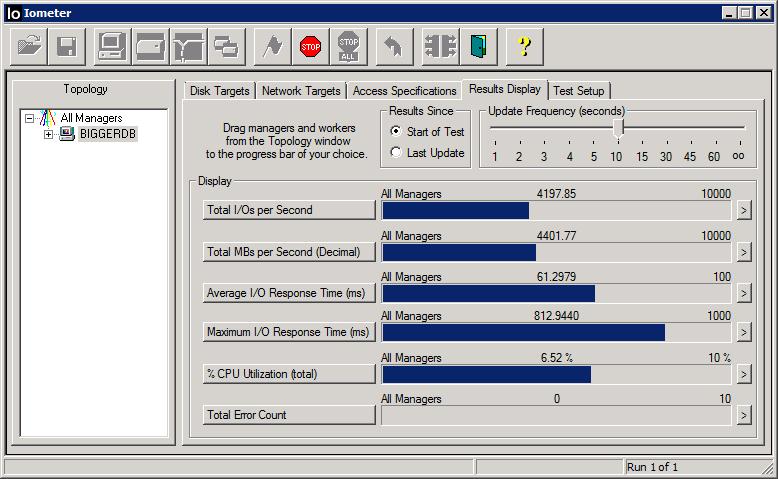Click the gray Stop All tests icon
The width and height of the screenshot is (778, 479).
(x=349, y=47)
